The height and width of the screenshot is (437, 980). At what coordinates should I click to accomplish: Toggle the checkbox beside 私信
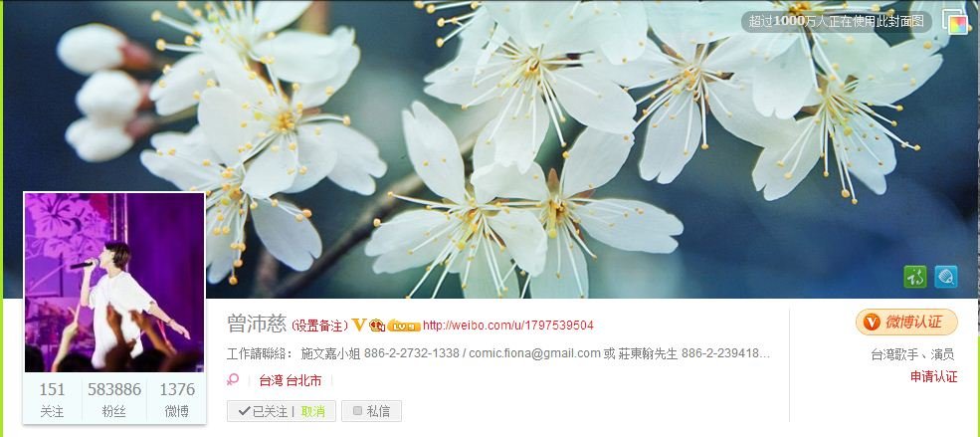point(357,411)
